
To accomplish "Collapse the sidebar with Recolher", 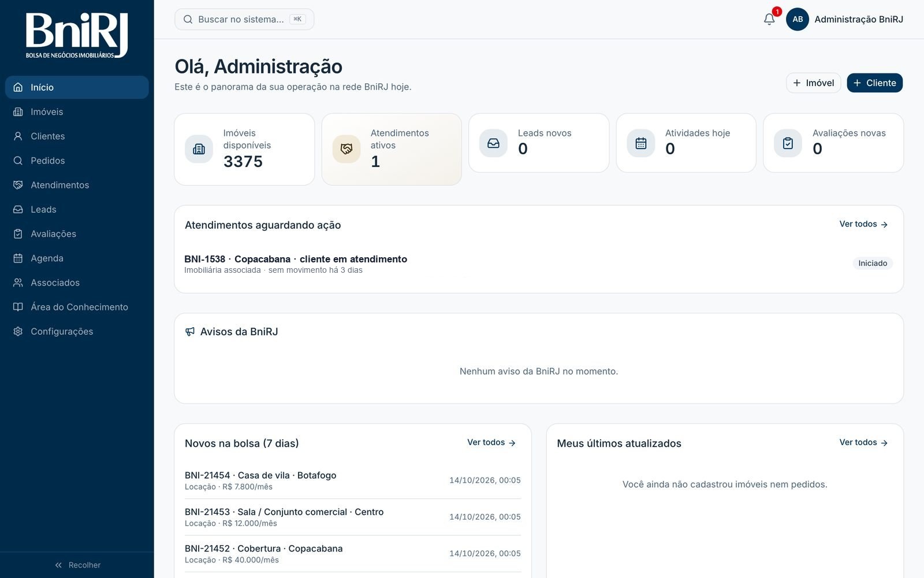I will [77, 565].
